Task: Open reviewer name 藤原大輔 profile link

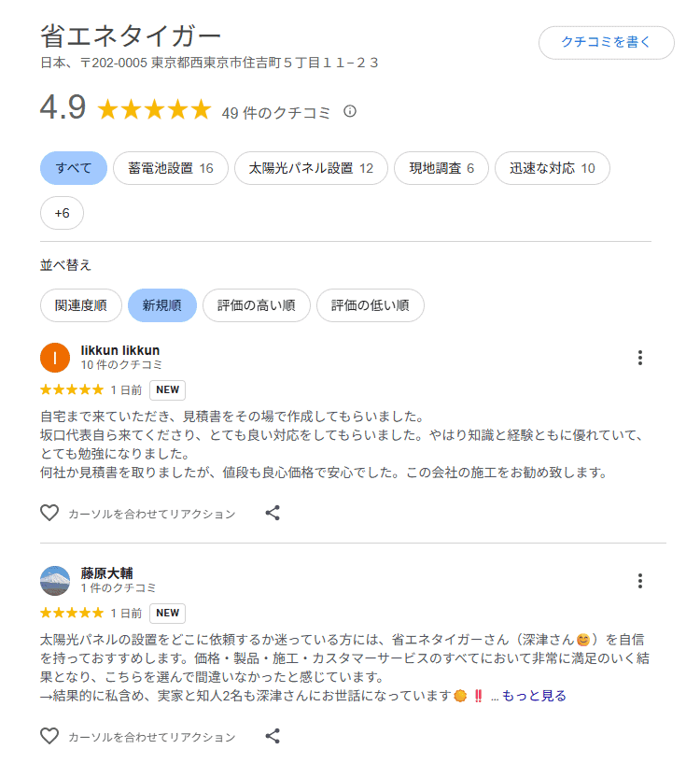Action: click(x=107, y=572)
